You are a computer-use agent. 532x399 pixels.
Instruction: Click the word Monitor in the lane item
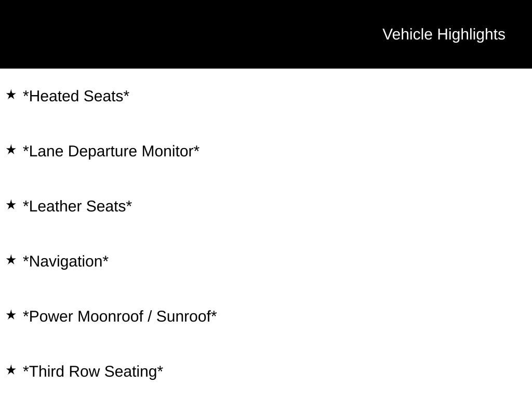point(167,152)
